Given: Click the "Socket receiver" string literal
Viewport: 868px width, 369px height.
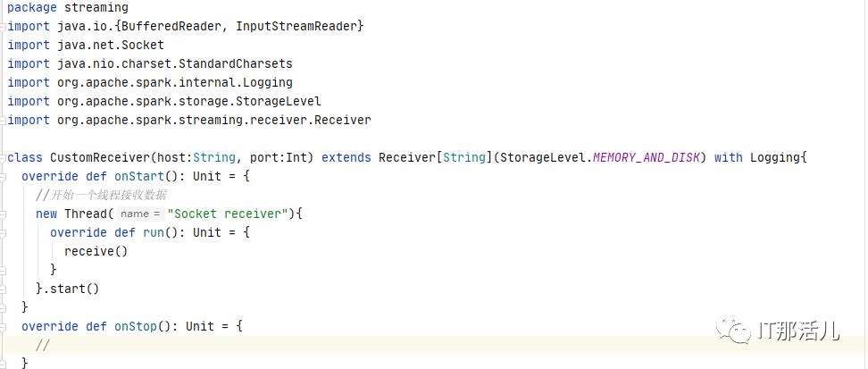Looking at the screenshot, I should pos(228,214).
